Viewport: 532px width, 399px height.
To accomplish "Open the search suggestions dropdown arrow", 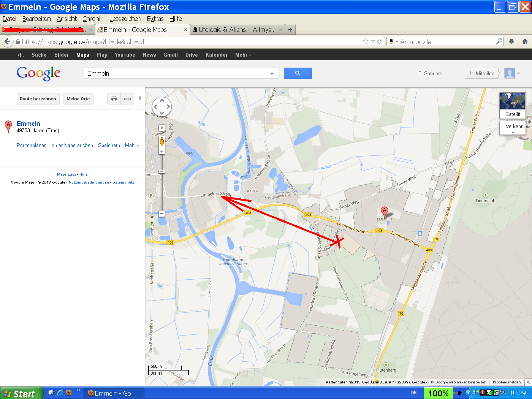I will tap(272, 74).
